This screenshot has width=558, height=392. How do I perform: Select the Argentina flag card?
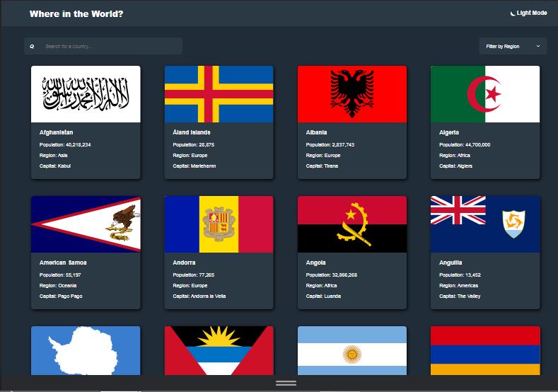pos(351,350)
